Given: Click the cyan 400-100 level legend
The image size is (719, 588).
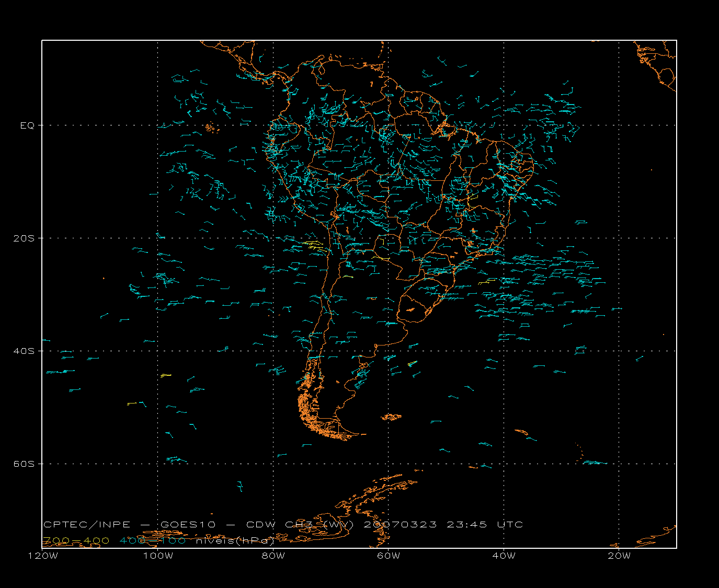Looking at the screenshot, I should point(152,540).
